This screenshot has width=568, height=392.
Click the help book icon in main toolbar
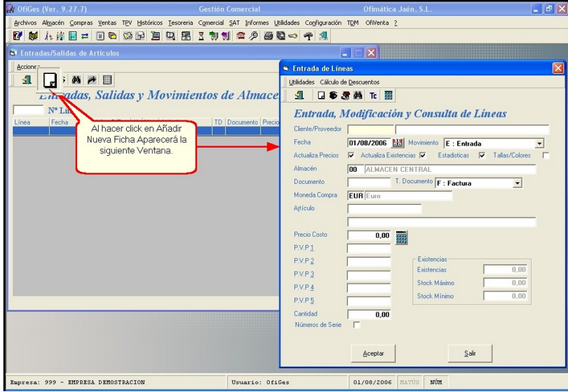click(x=18, y=36)
